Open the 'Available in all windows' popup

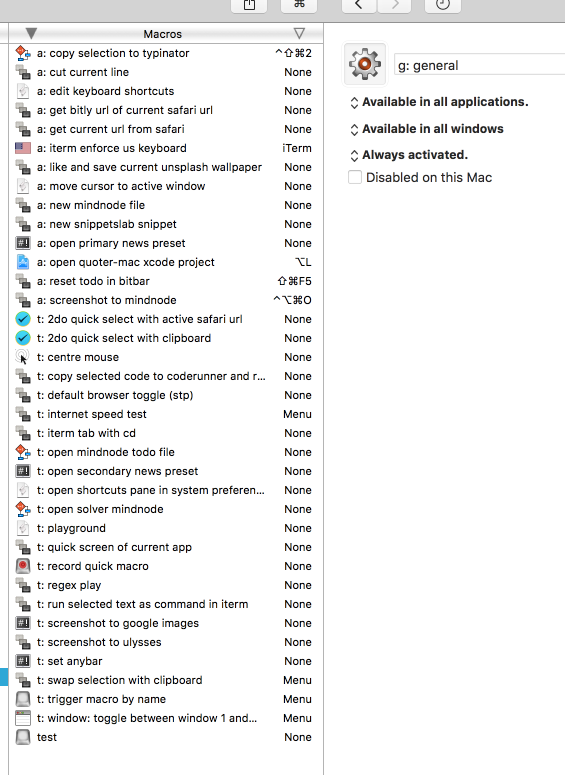click(x=427, y=129)
